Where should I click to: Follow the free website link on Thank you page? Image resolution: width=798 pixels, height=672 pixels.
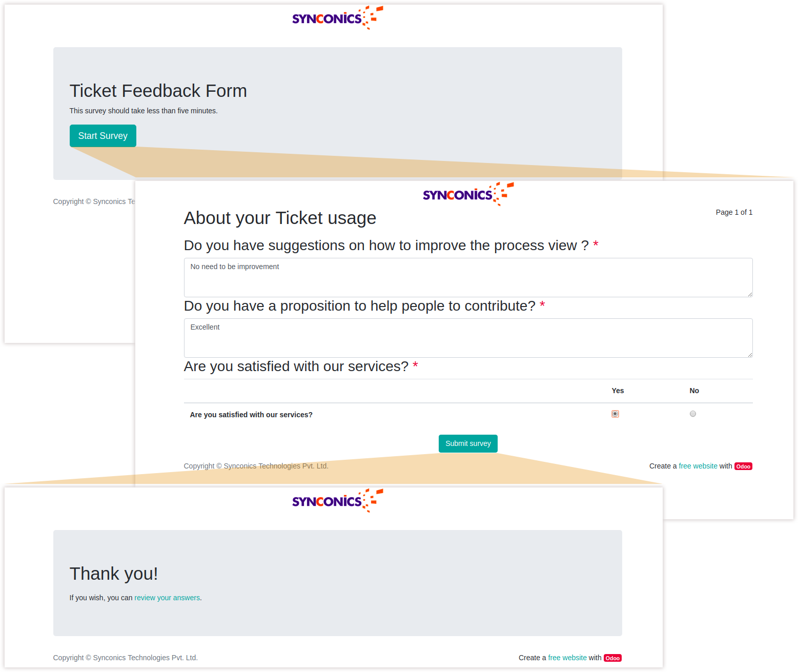pyautogui.click(x=567, y=658)
